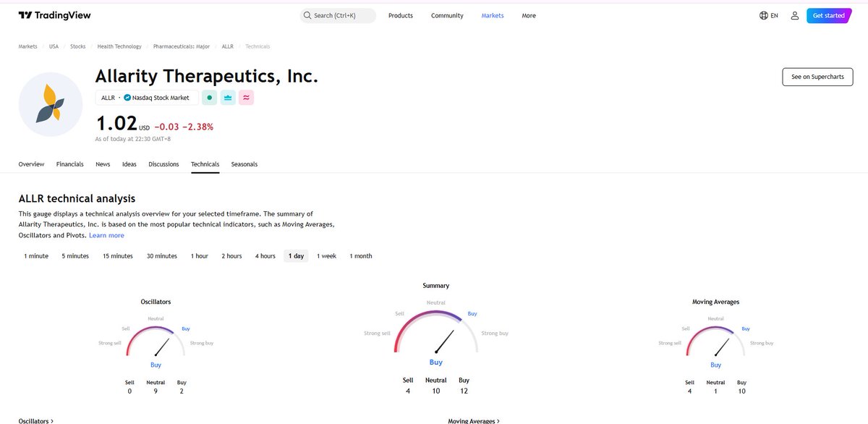Switch to the Discussions tab
Image resolution: width=868 pixels, height=424 pixels.
(x=163, y=164)
